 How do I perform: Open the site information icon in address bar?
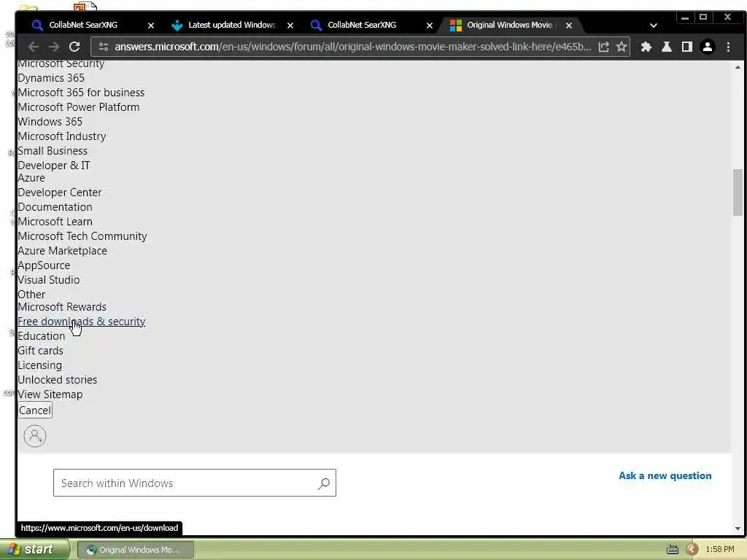pyautogui.click(x=104, y=47)
